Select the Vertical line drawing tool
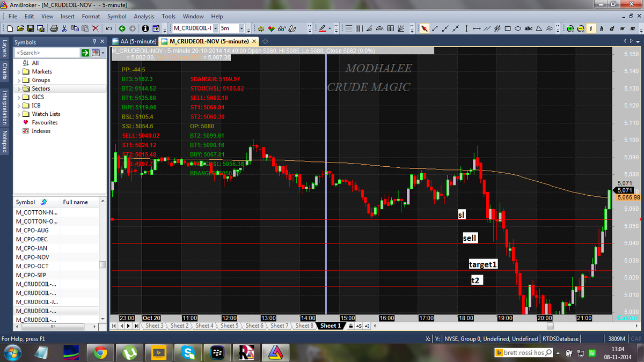This screenshot has width=644, height=362. tap(466, 28)
